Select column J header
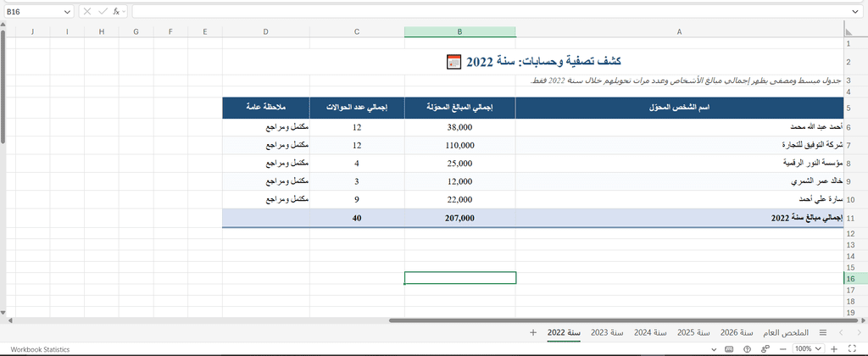This screenshot has height=356, width=868. pos(33,32)
